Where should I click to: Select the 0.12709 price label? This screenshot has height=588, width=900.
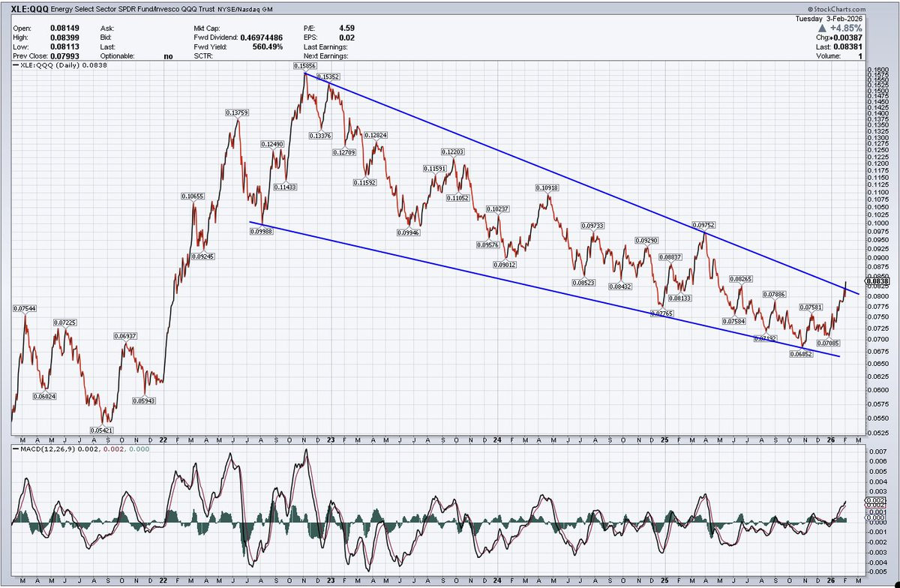click(344, 152)
